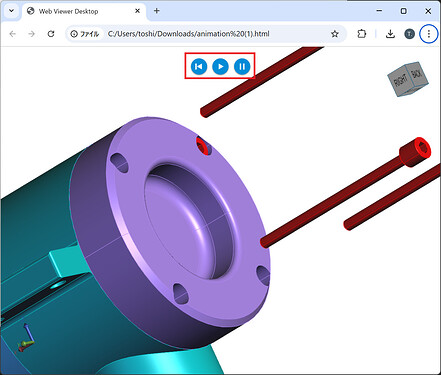Image resolution: width=441 pixels, height=375 pixels.
Task: Open a new browser tab
Action: [x=157, y=11]
